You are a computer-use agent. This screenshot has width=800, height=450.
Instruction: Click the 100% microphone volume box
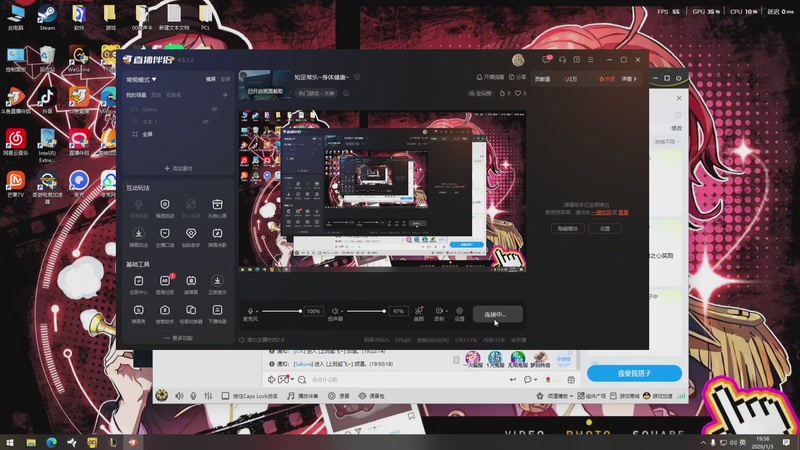tap(313, 311)
